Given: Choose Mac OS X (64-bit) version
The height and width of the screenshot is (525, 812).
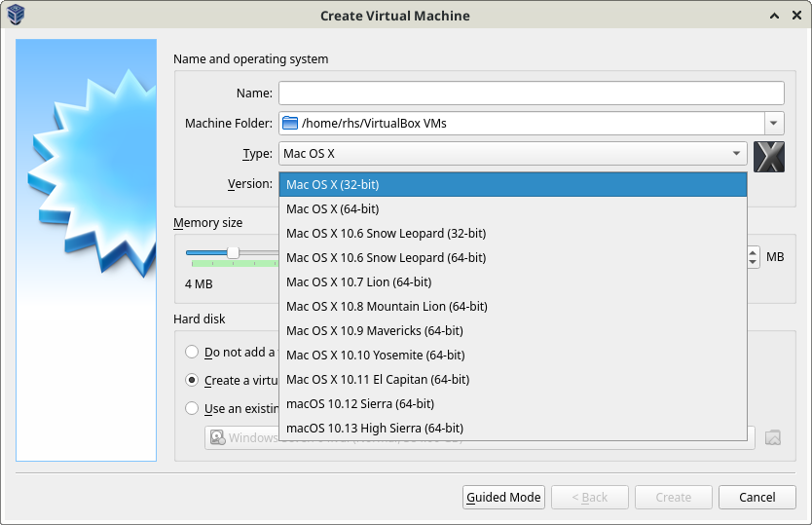Looking at the screenshot, I should coord(513,208).
